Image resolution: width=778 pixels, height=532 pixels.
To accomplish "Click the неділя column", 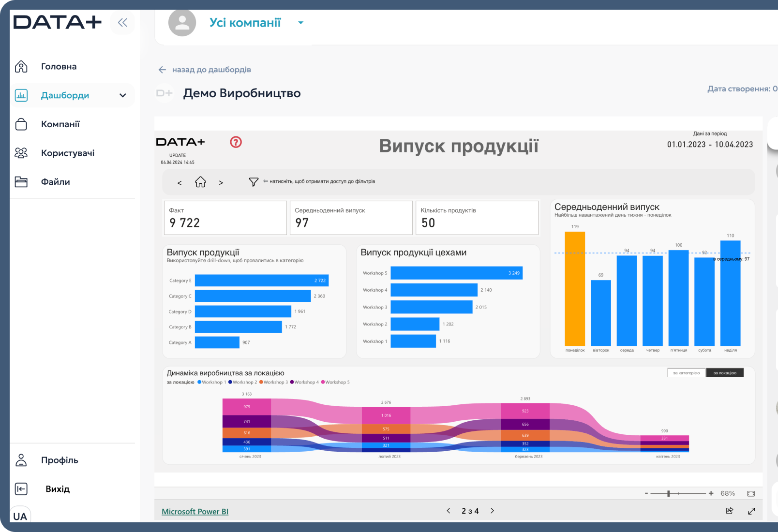I will [730, 293].
